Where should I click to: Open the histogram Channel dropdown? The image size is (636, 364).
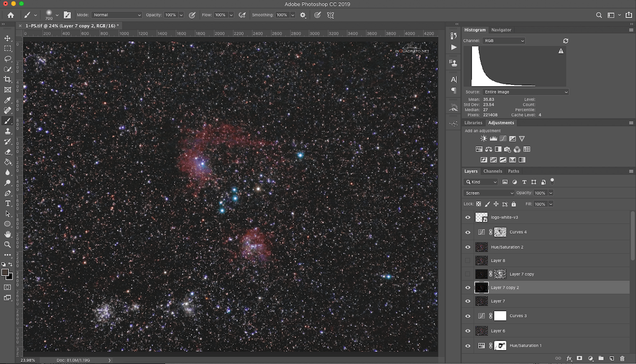pos(504,41)
